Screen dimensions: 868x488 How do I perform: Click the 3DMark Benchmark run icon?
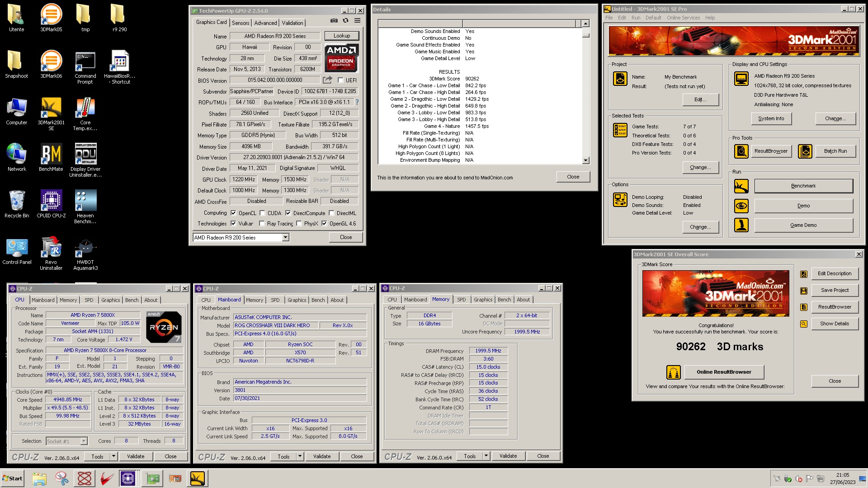click(x=741, y=186)
